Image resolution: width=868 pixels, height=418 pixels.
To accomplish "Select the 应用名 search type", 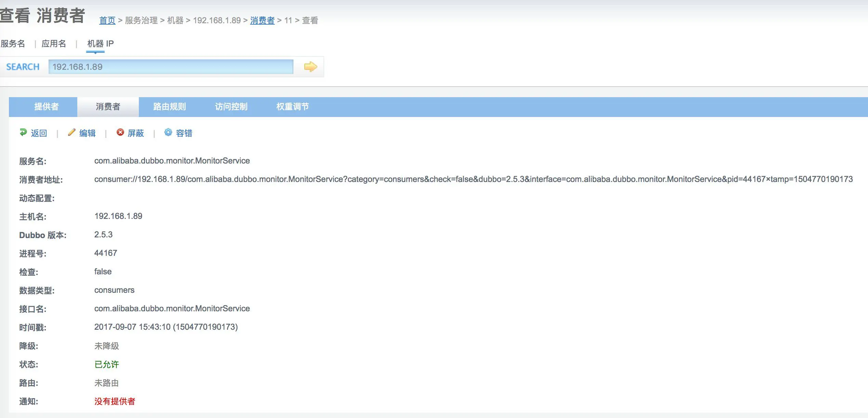I will pyautogui.click(x=54, y=44).
